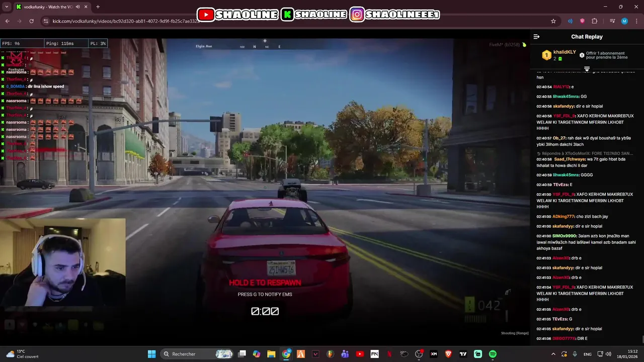
Task: Click the Répondre à XToGoMoriX reply
Action: (x=585, y=153)
